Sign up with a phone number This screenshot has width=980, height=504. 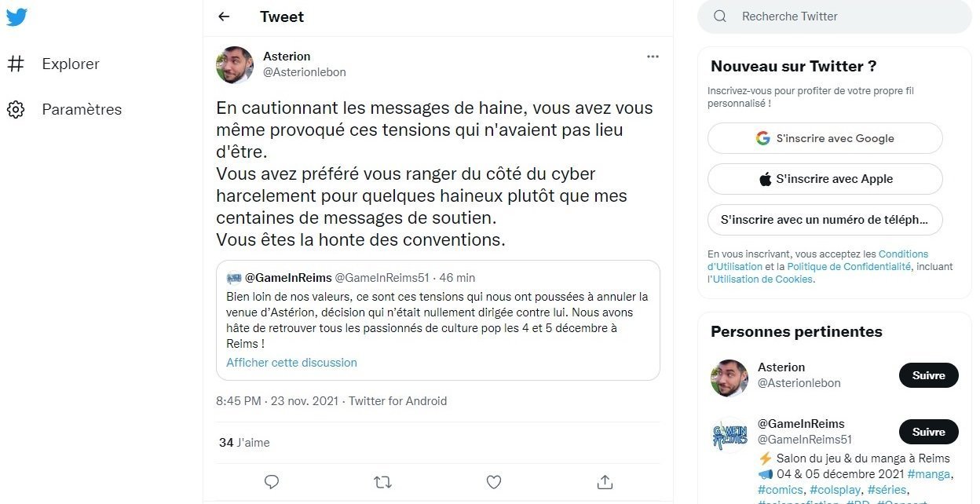click(825, 220)
